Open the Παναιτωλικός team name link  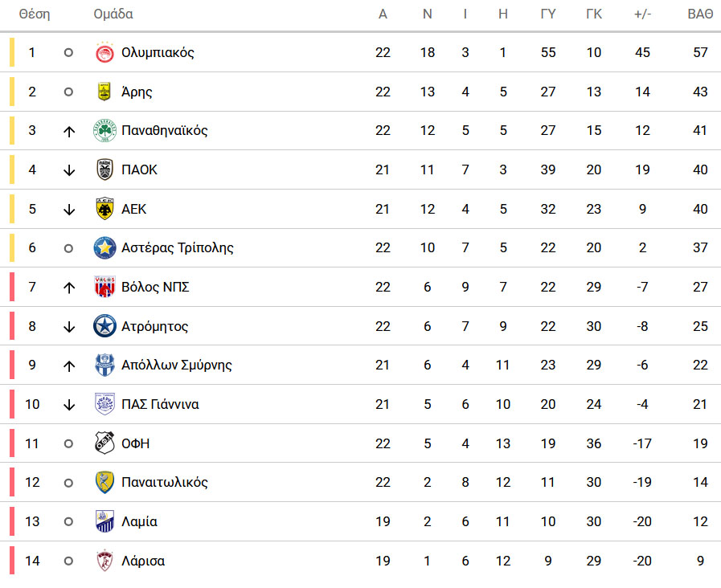(x=165, y=482)
